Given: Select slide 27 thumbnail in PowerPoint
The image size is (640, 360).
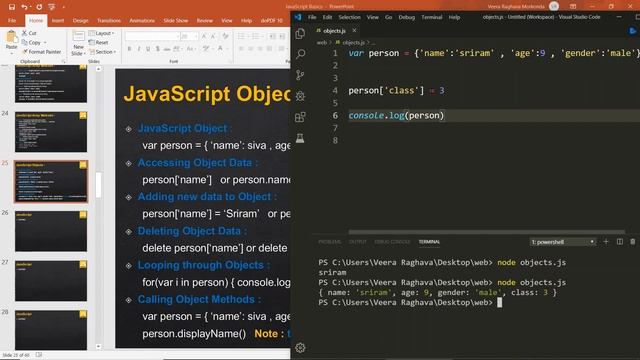Looking at the screenshot, I should 51,281.
